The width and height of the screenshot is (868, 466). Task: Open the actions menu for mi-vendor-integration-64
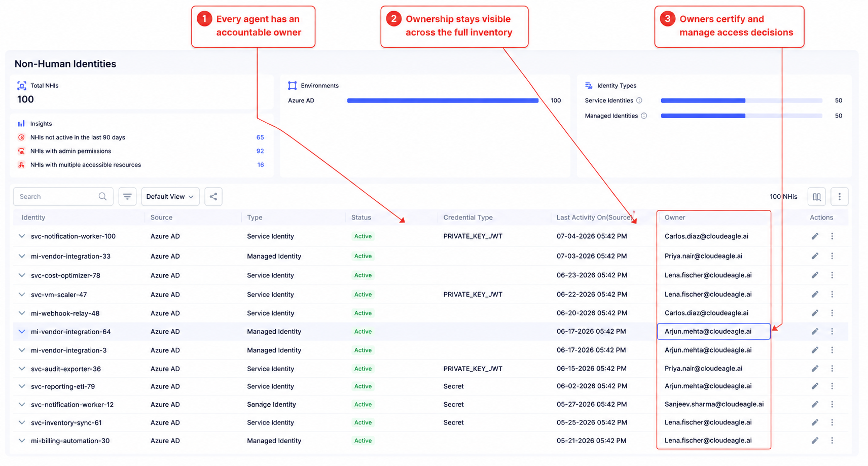[832, 332]
